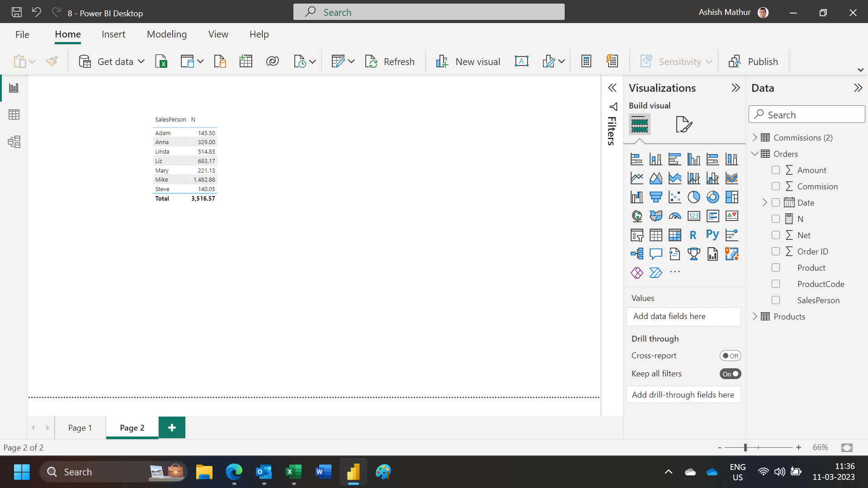Screen dimensions: 868x488
Task: Check the Amount field checkbox
Action: 776,170
